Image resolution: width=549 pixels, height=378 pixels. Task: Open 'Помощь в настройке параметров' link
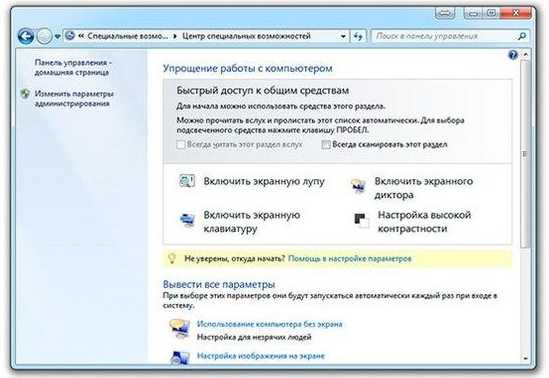coord(349,259)
